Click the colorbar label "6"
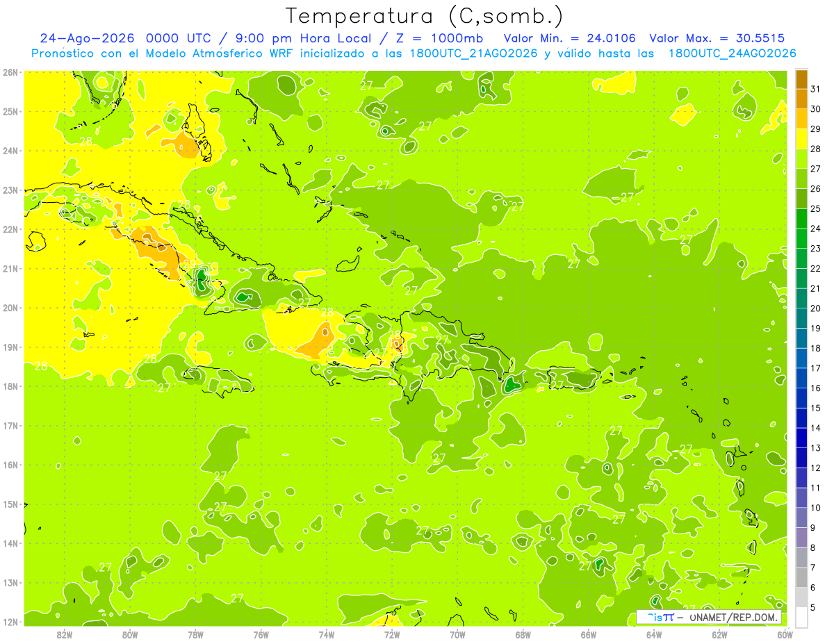Image resolution: width=834 pixels, height=644 pixels. click(x=813, y=588)
